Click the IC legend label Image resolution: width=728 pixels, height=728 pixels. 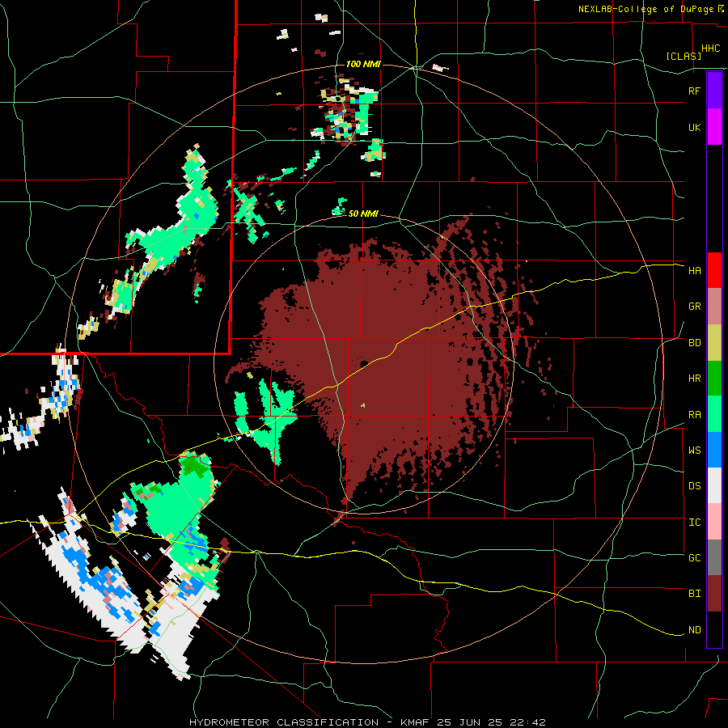[x=694, y=523]
